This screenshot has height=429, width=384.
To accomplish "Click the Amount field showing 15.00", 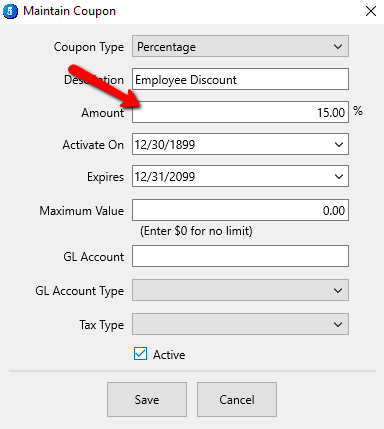I will 240,112.
